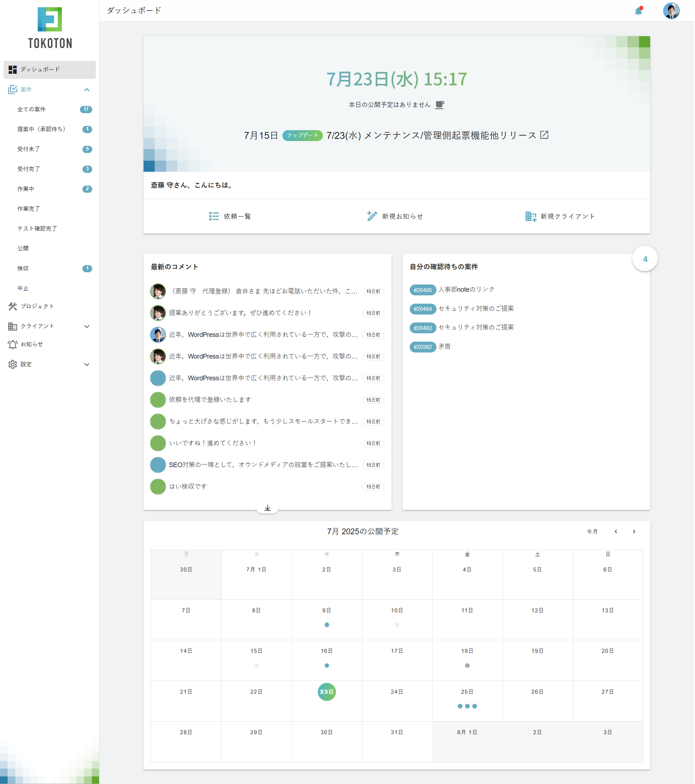Open お知らせ in the sidebar
This screenshot has height=784, width=695.
pos(31,344)
